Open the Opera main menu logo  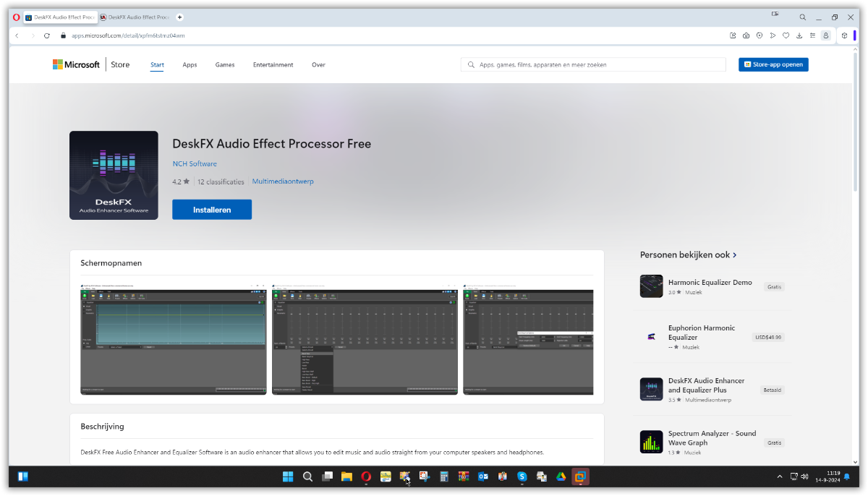click(16, 17)
